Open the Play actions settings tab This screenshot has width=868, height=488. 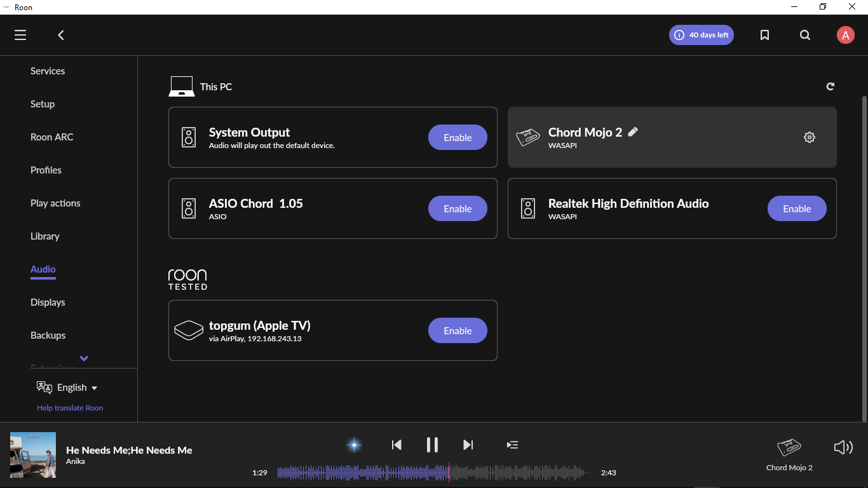[x=55, y=203]
